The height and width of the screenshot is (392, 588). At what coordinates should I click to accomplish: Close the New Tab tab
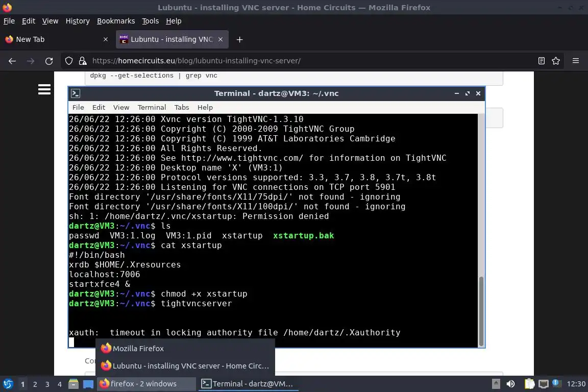click(106, 39)
